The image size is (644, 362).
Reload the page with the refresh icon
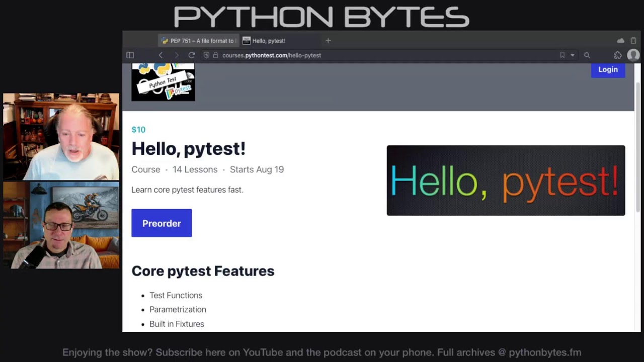[192, 55]
